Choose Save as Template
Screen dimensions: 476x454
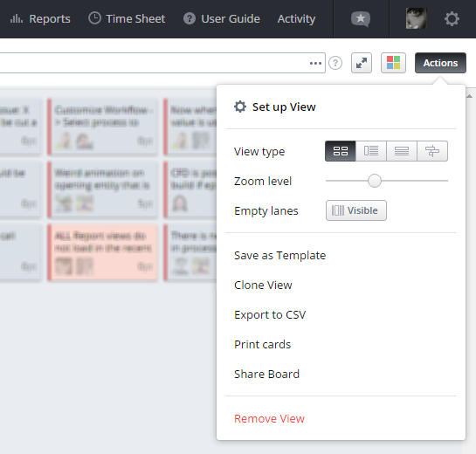(x=279, y=256)
